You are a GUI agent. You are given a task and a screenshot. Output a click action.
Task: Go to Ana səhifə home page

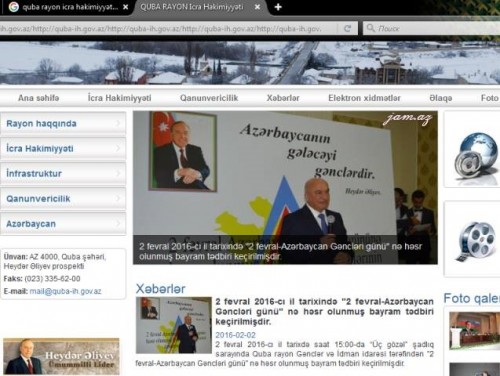pyautogui.click(x=38, y=98)
